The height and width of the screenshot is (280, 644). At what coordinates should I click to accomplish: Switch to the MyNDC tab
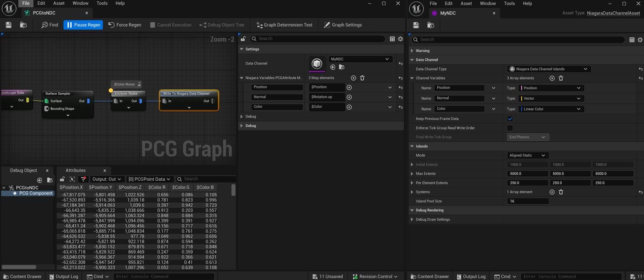point(448,13)
